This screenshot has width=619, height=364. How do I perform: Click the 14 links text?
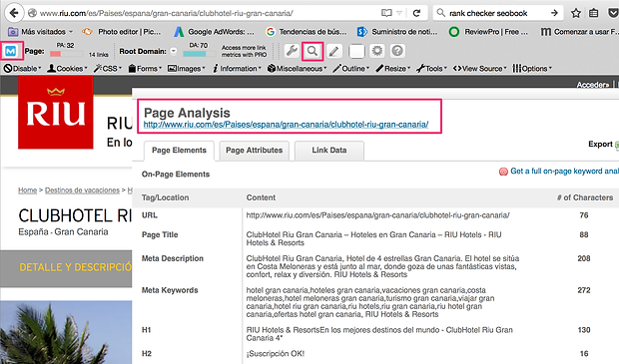coord(98,55)
